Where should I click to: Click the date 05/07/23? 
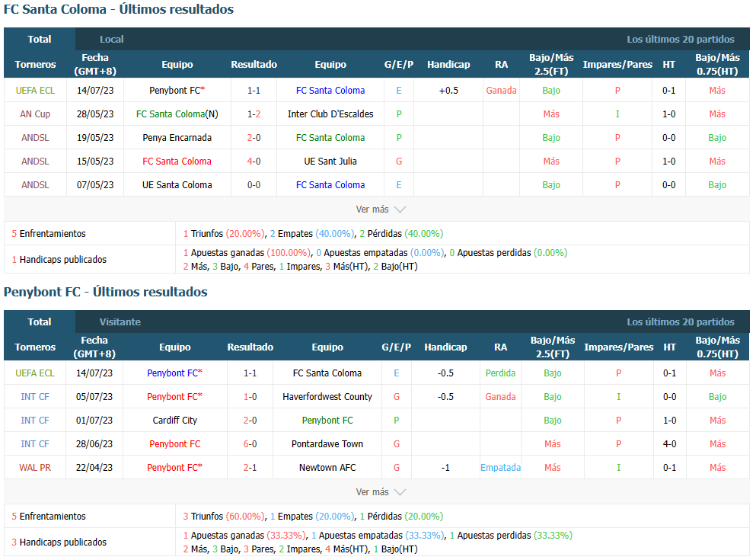94,396
